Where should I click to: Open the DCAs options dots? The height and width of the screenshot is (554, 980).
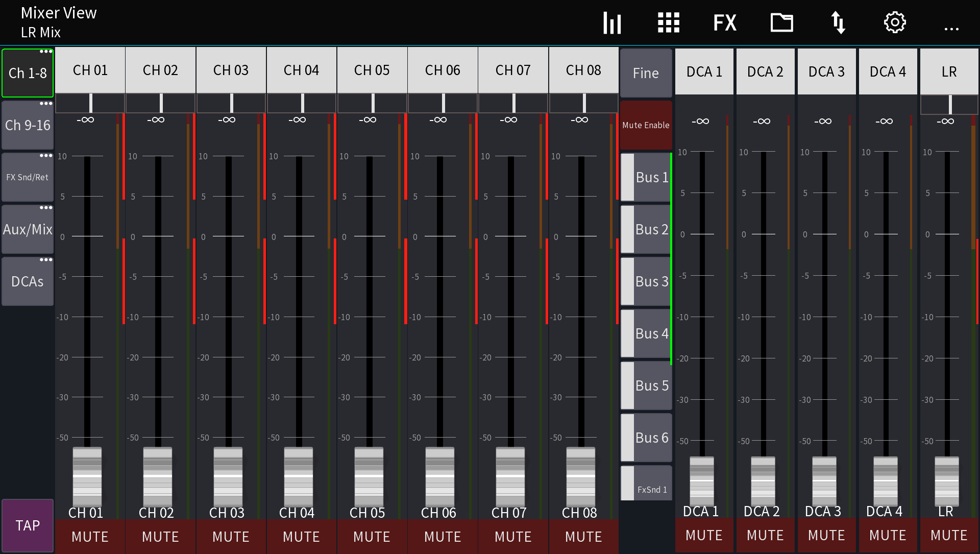[46, 259]
